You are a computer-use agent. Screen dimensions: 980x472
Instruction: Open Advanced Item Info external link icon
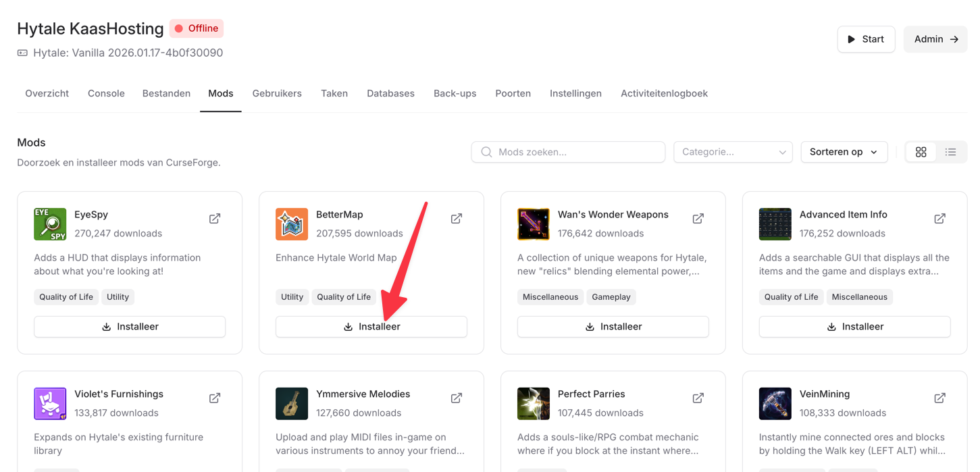[x=939, y=219]
